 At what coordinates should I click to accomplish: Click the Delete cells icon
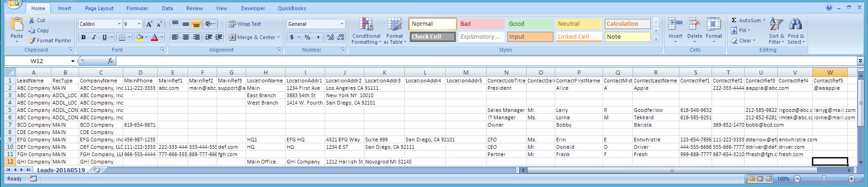click(x=695, y=25)
